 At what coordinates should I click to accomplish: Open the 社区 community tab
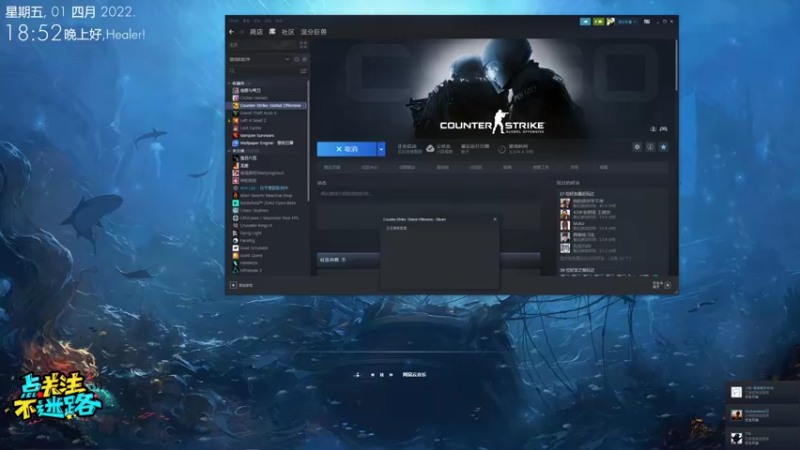(x=288, y=32)
